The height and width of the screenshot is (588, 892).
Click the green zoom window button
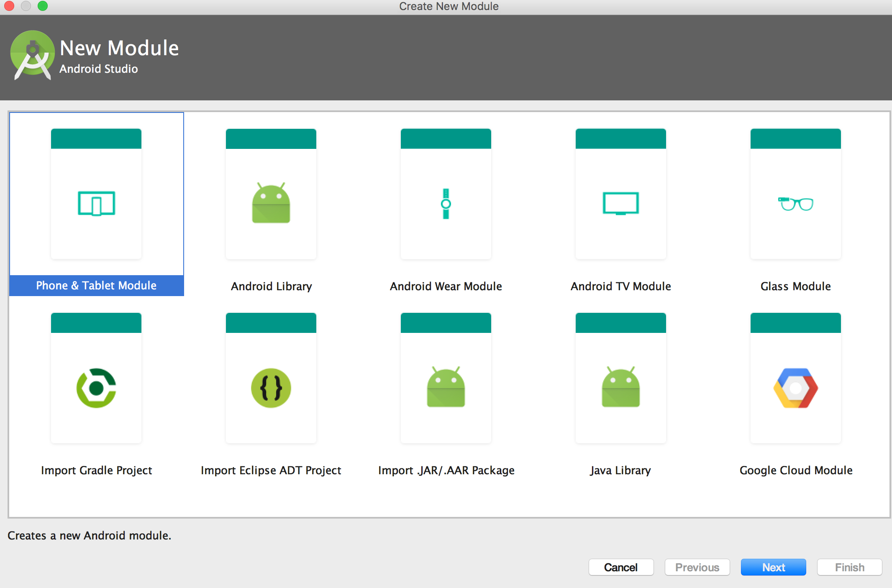point(43,6)
